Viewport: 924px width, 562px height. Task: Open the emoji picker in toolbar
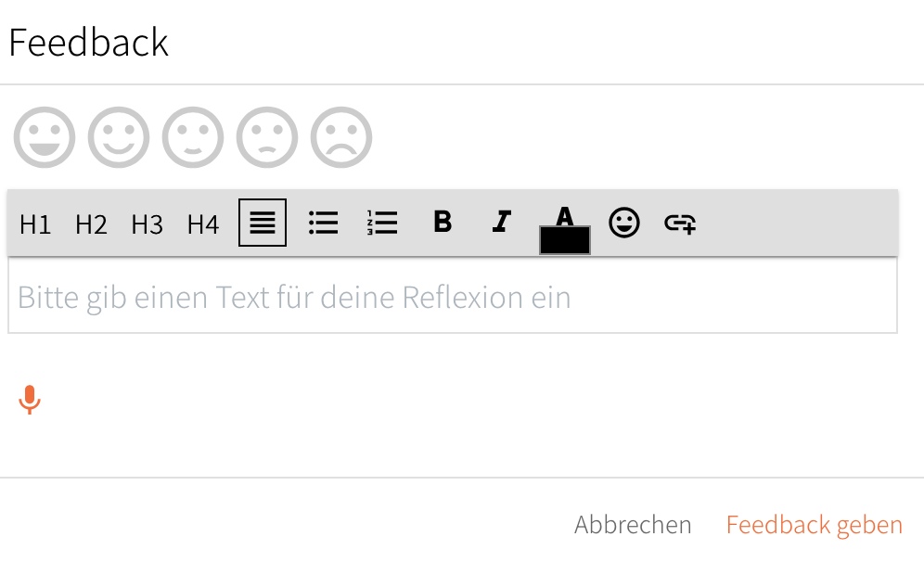pos(624,223)
